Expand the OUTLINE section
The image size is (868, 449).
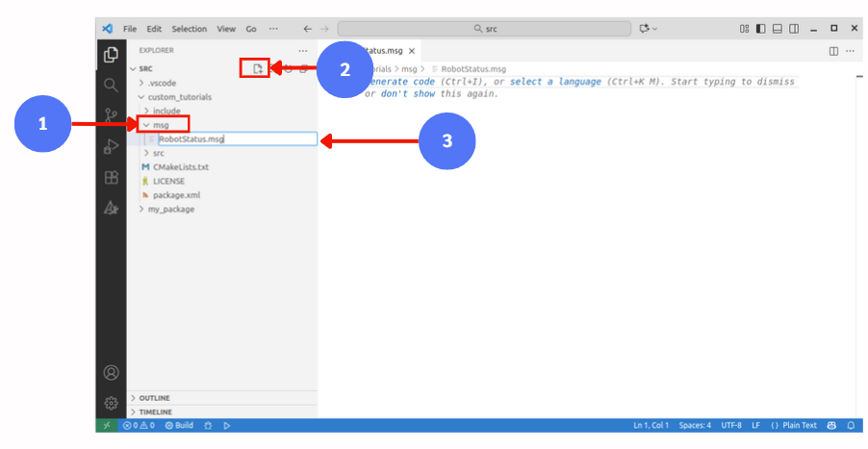(x=154, y=397)
